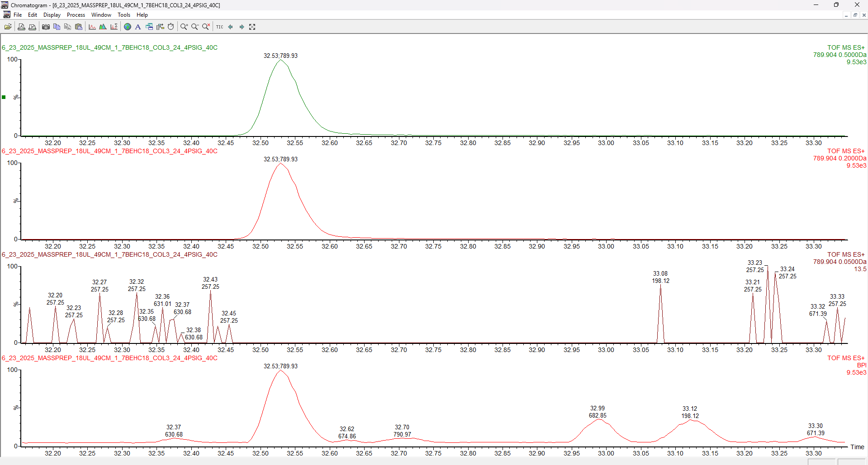Viewport: 868px width, 465px height.
Task: Click peak label '32.36 631.01'
Action: click(162, 300)
